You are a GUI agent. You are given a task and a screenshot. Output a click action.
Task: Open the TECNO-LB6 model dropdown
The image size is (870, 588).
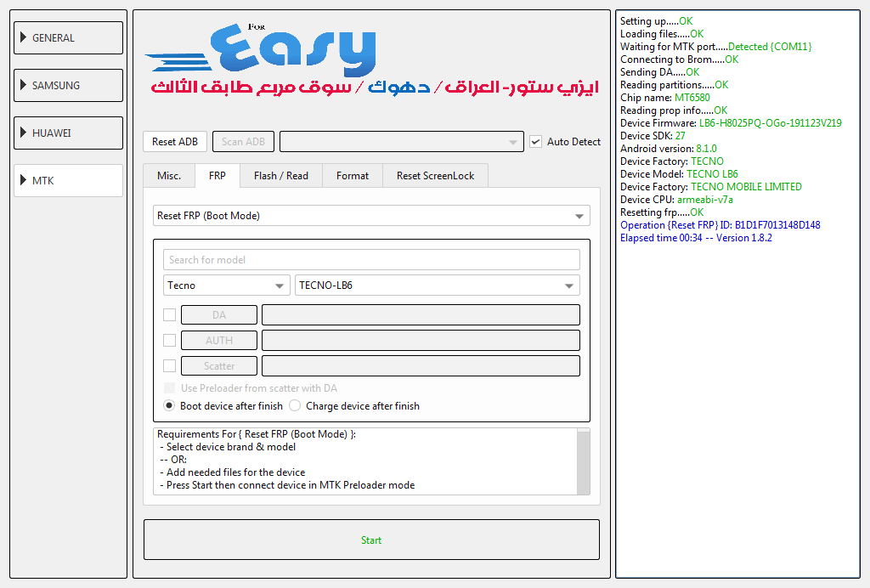coord(438,286)
